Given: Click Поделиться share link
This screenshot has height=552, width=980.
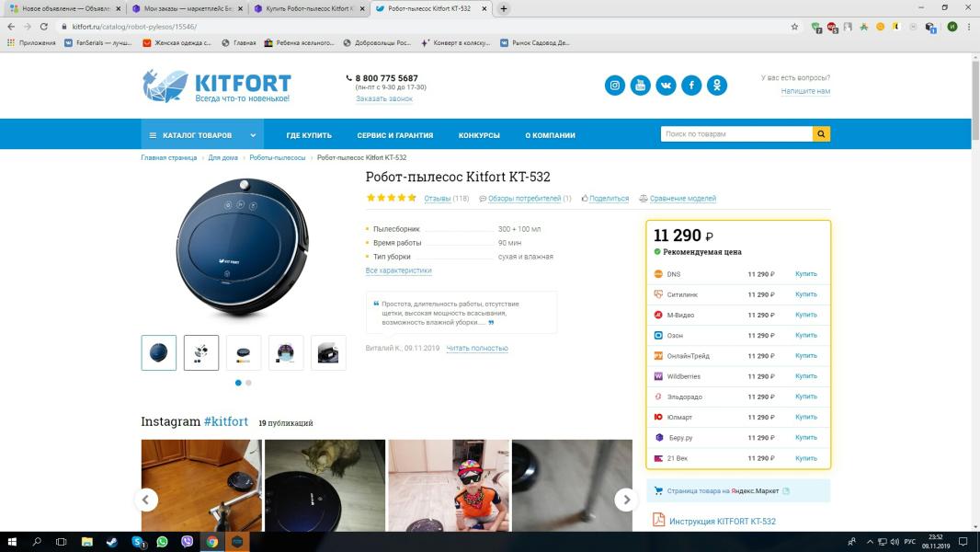Looking at the screenshot, I should coord(609,199).
